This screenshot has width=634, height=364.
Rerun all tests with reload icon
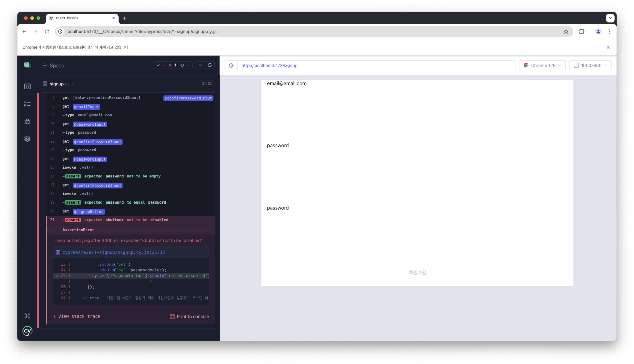click(x=210, y=65)
